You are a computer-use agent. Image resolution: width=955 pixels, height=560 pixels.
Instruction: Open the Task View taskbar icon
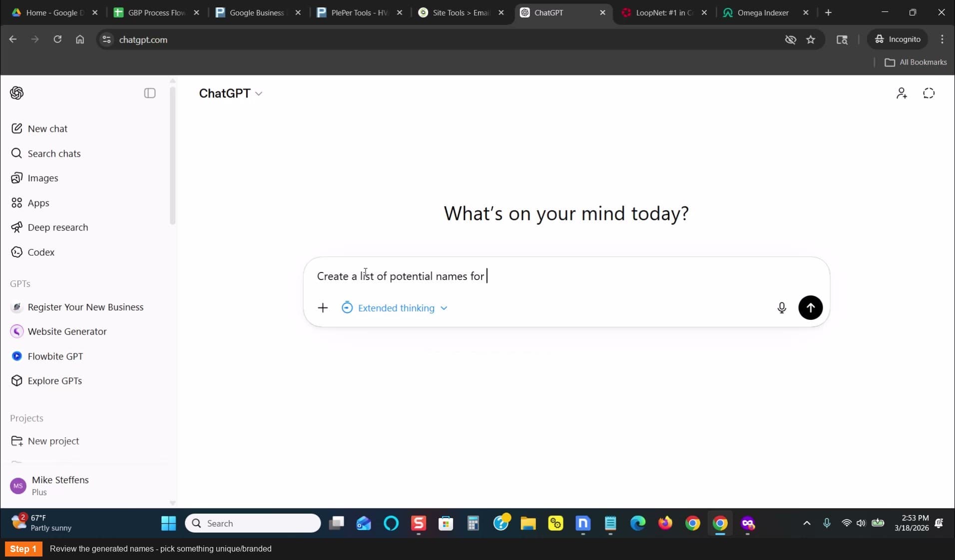[337, 523]
